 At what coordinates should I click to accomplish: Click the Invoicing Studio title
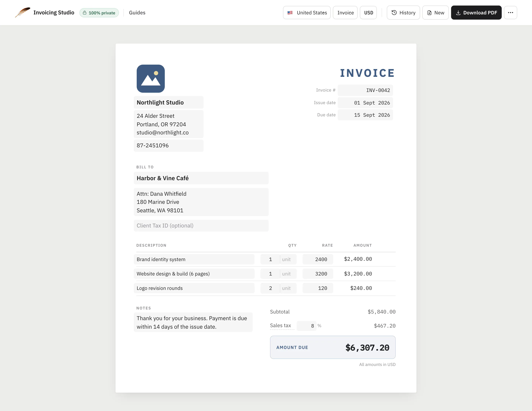(54, 13)
